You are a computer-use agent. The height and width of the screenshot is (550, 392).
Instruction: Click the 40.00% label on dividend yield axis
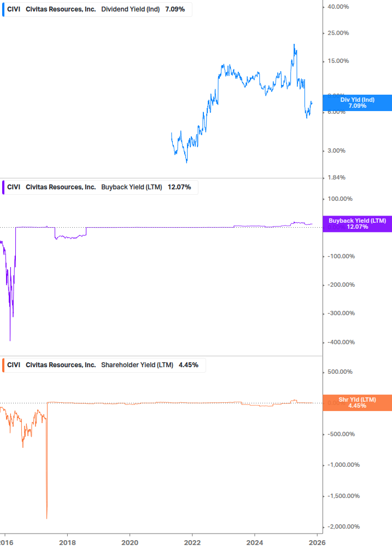click(338, 7)
